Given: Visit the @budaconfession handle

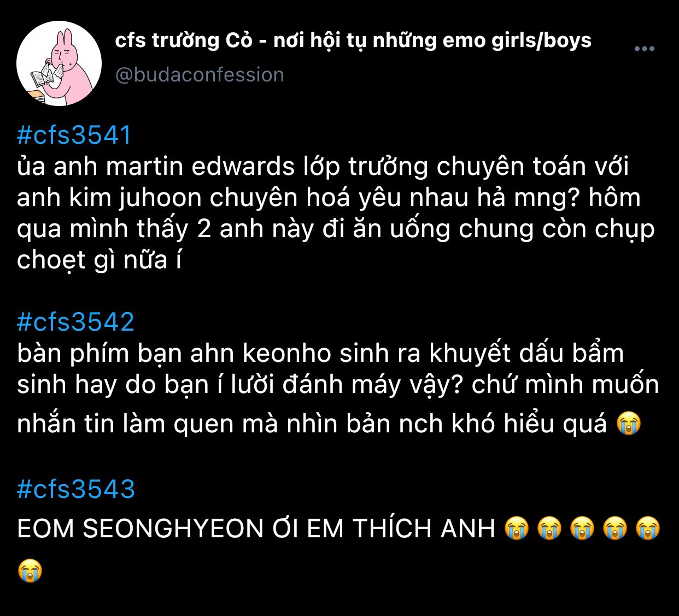Looking at the screenshot, I should (x=200, y=74).
